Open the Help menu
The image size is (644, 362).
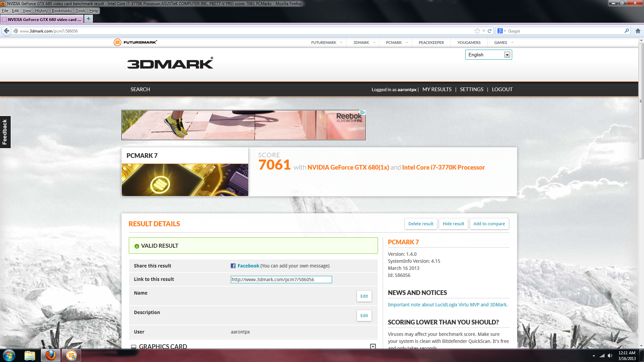94,11
